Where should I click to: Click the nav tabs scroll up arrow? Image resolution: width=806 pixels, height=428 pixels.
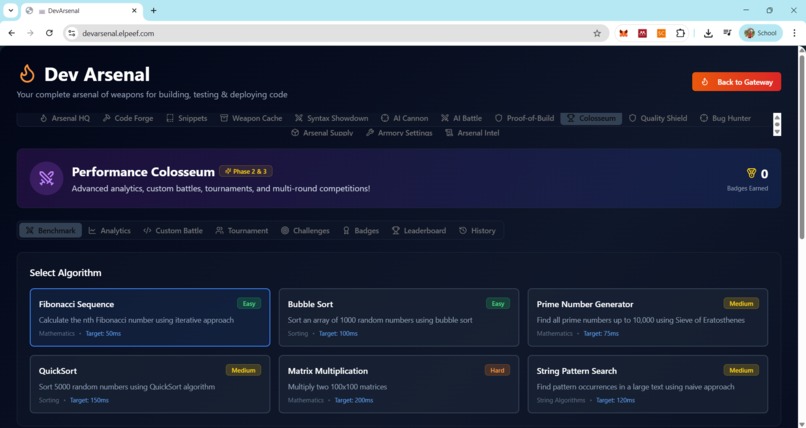tap(777, 117)
